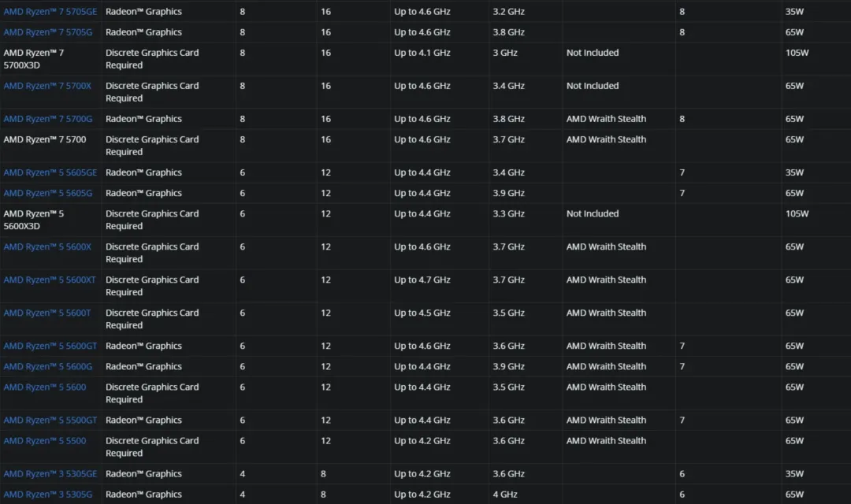Select the AMD Ryzen 7 5700G link
The width and height of the screenshot is (851, 504).
pyautogui.click(x=47, y=119)
